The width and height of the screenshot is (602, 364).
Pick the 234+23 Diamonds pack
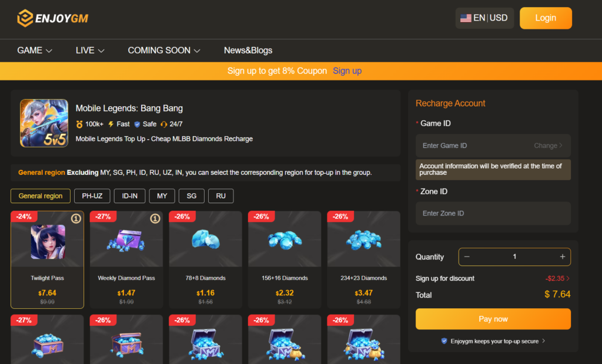pos(363,259)
